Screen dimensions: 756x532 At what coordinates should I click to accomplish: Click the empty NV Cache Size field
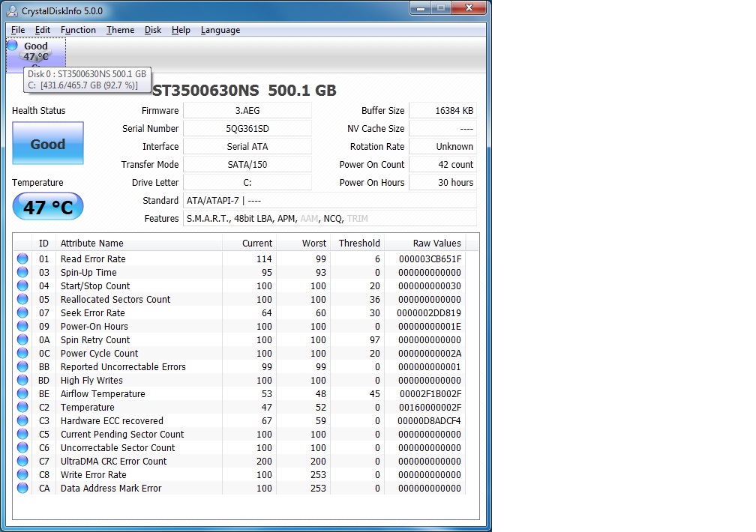[x=442, y=129]
